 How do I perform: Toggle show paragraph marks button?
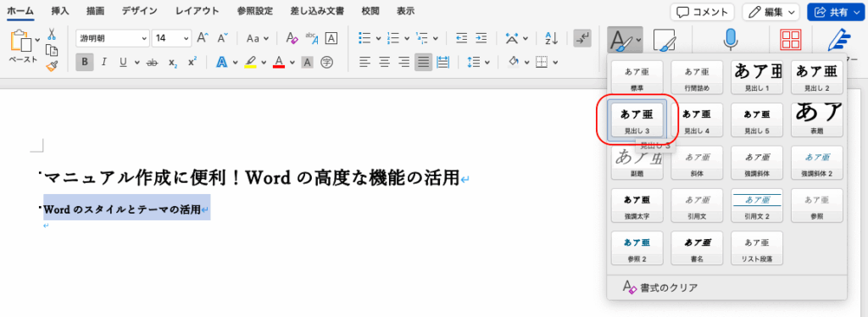(582, 38)
